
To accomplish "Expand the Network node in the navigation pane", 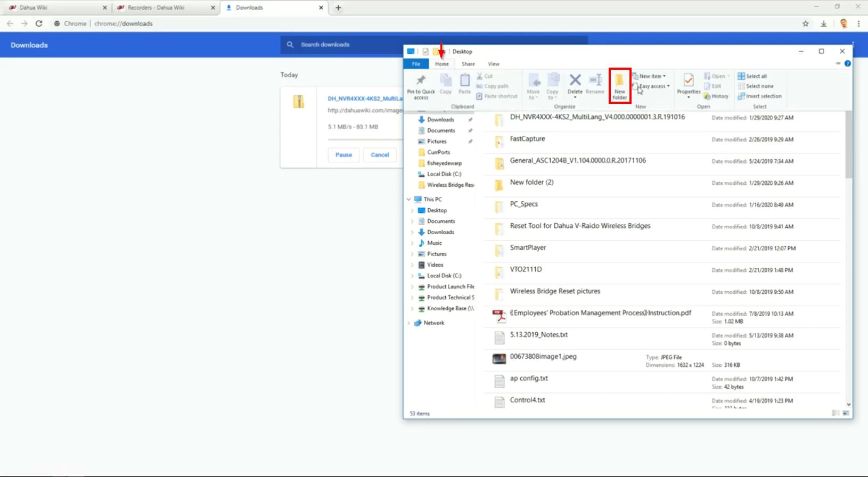I will click(409, 323).
